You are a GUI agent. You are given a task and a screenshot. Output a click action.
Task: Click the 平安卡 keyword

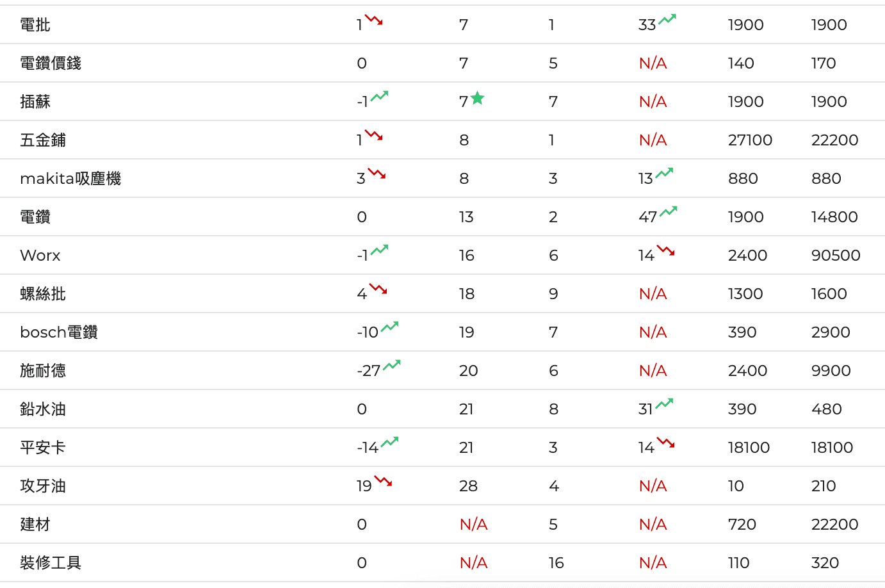pos(43,448)
